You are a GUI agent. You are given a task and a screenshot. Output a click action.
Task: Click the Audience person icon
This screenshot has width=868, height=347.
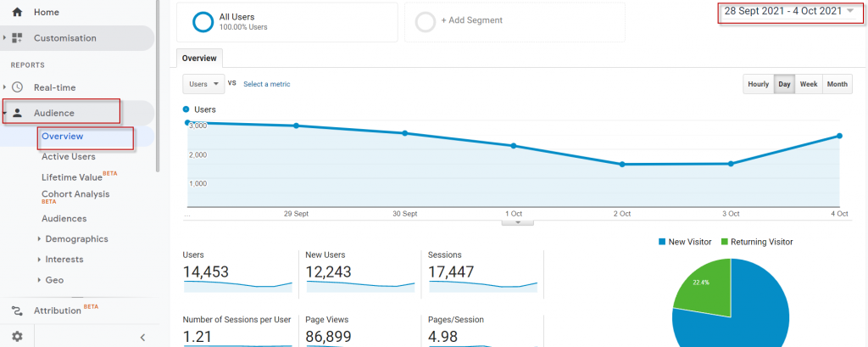pyautogui.click(x=17, y=113)
